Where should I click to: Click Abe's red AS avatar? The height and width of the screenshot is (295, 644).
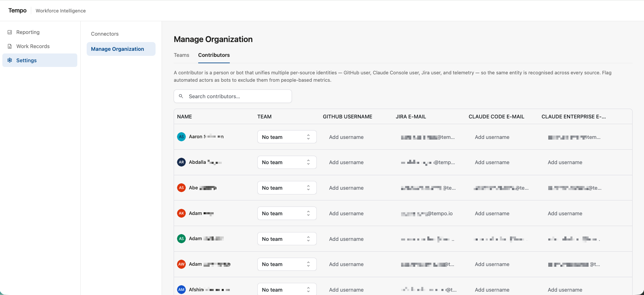click(181, 188)
